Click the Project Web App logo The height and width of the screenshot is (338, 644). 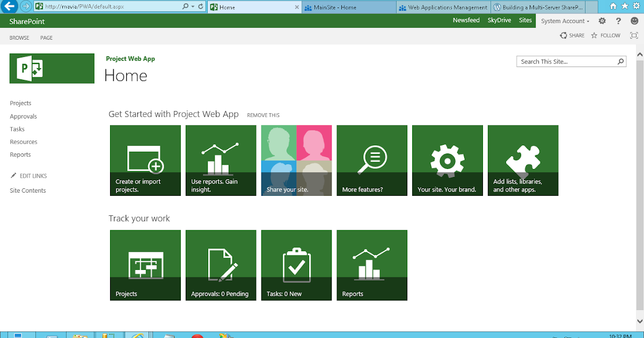(52, 68)
